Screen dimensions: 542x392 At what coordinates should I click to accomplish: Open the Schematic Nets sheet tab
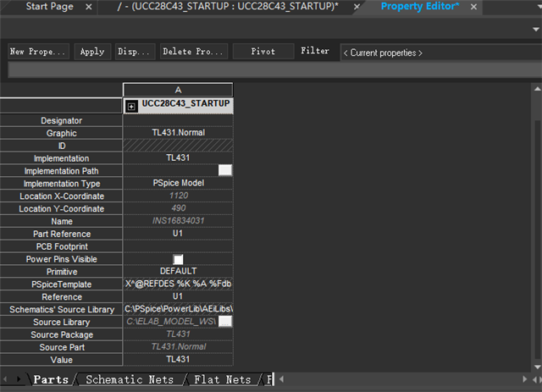click(130, 379)
